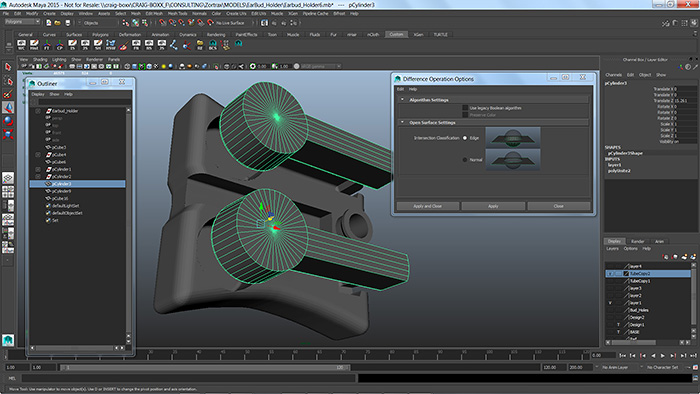
Task: Select the Paint Selection tool in the toolbox
Action: pyautogui.click(x=8, y=94)
